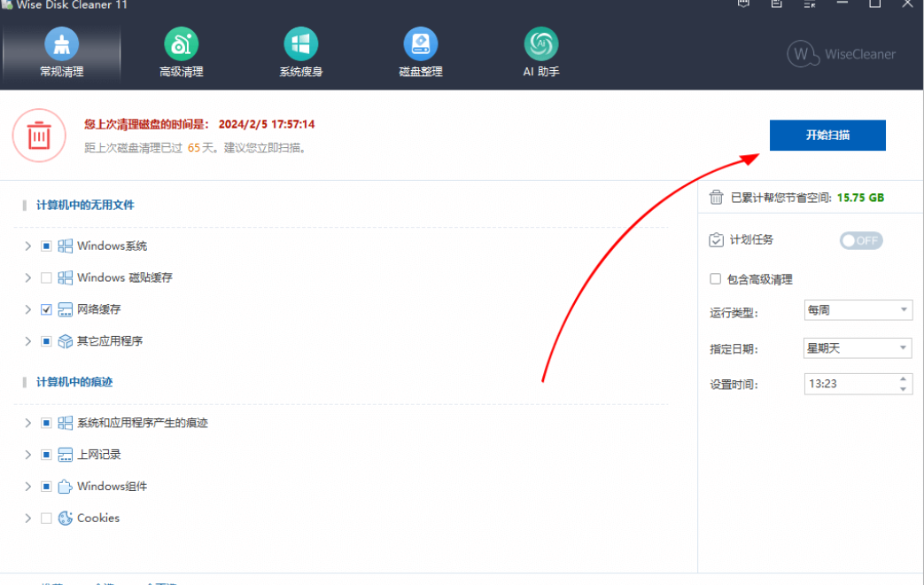Click the Windows组件 puzzle icon

(66, 487)
